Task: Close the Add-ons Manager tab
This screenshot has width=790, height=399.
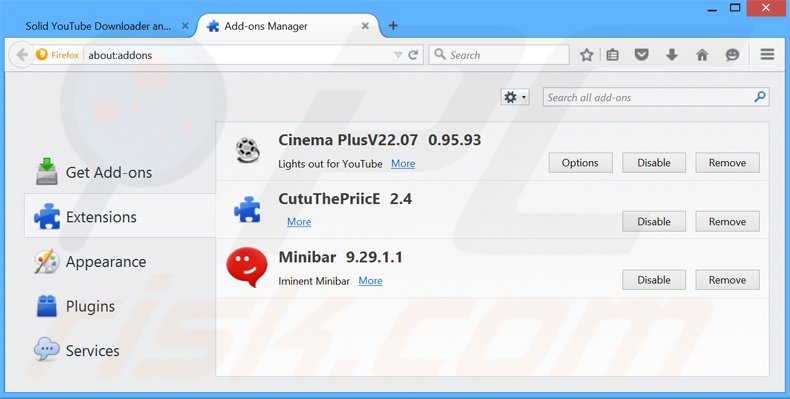Action: coord(365,26)
